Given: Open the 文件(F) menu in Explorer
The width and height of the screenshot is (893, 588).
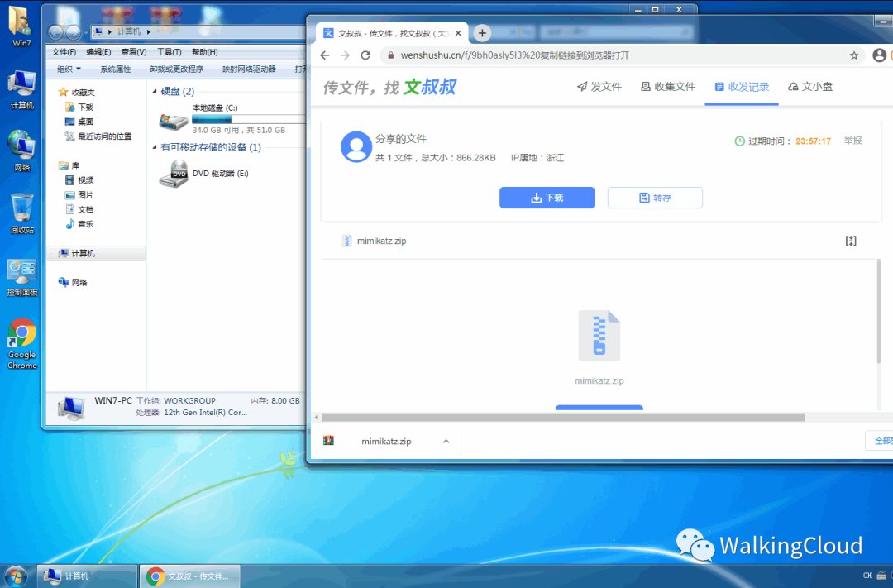Looking at the screenshot, I should tap(64, 52).
